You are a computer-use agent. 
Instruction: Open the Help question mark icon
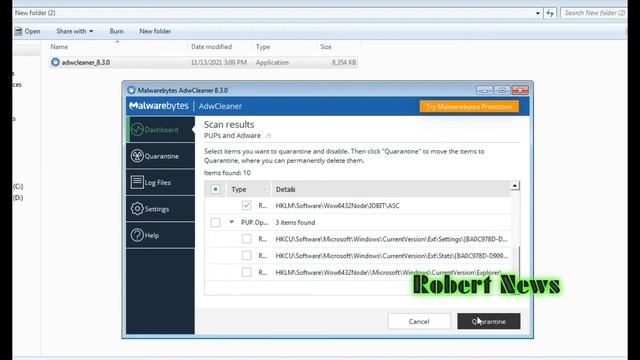point(137,235)
